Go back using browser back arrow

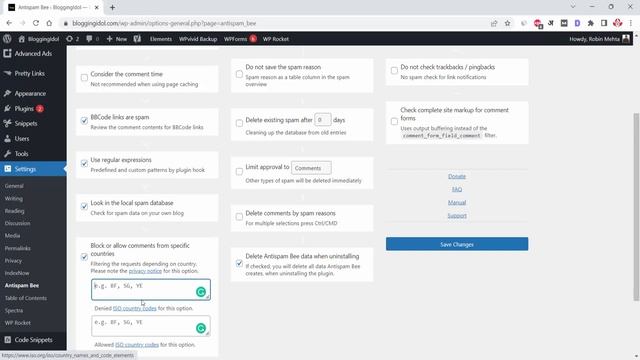click(9, 23)
